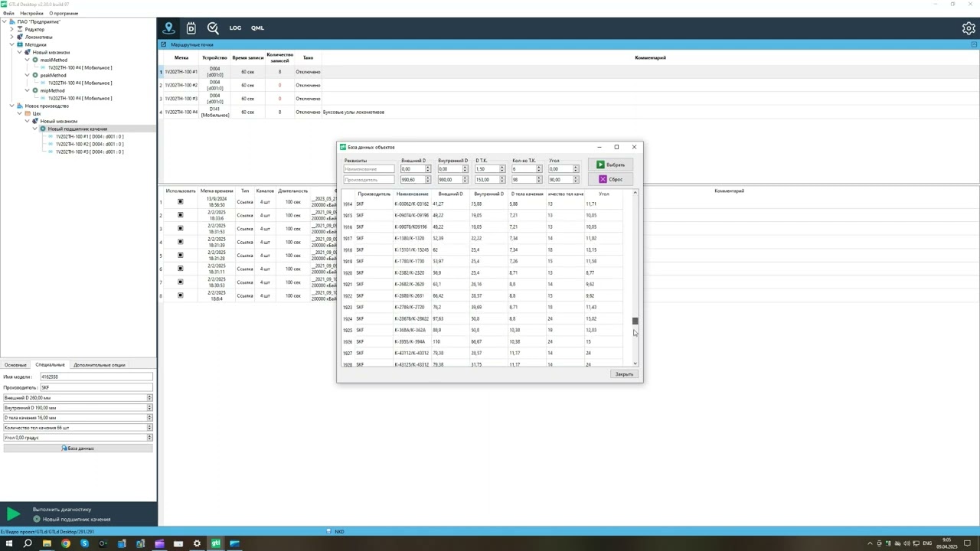This screenshot has width=980, height=551.
Task: Click the bearing icon under 'Выполнить диагностику'
Action: [x=36, y=519]
